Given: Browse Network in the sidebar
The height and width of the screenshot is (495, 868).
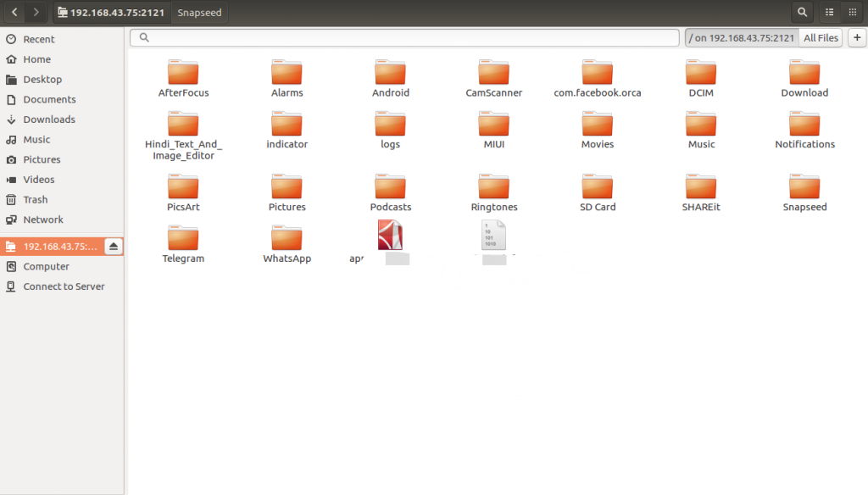Looking at the screenshot, I should (x=62, y=220).
